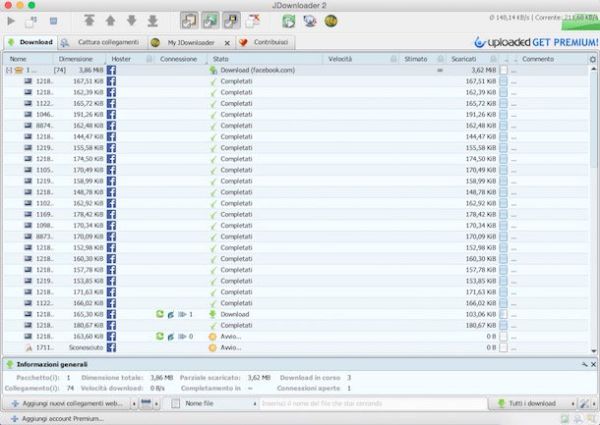600x425 pixels.
Task: Stop all downloads using the stop icon
Action: click(x=53, y=20)
